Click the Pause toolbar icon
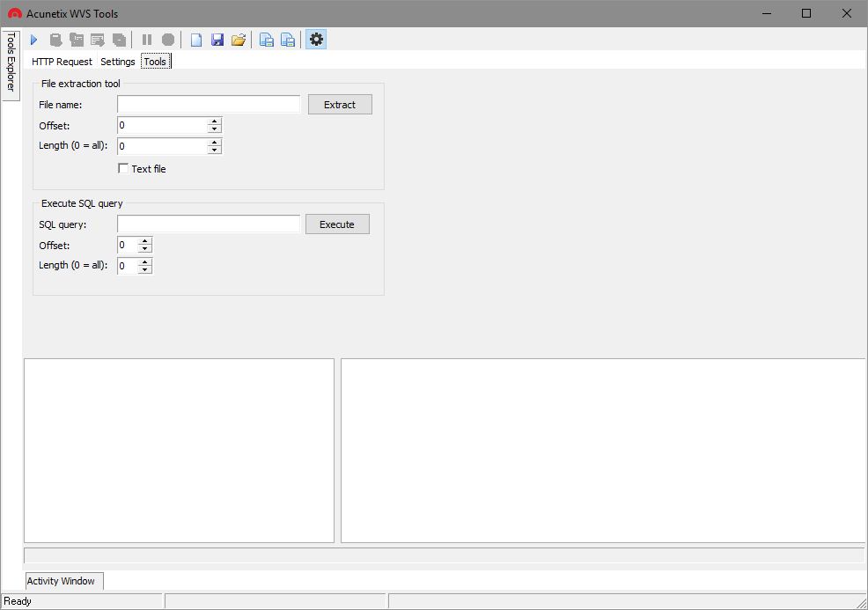The width and height of the screenshot is (868, 610). click(147, 40)
